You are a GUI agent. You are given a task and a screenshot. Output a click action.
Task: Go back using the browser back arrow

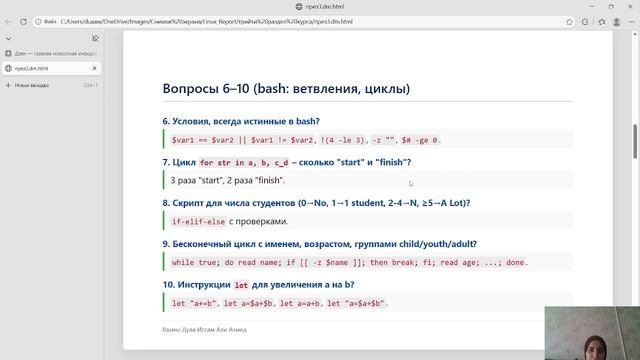(x=8, y=22)
